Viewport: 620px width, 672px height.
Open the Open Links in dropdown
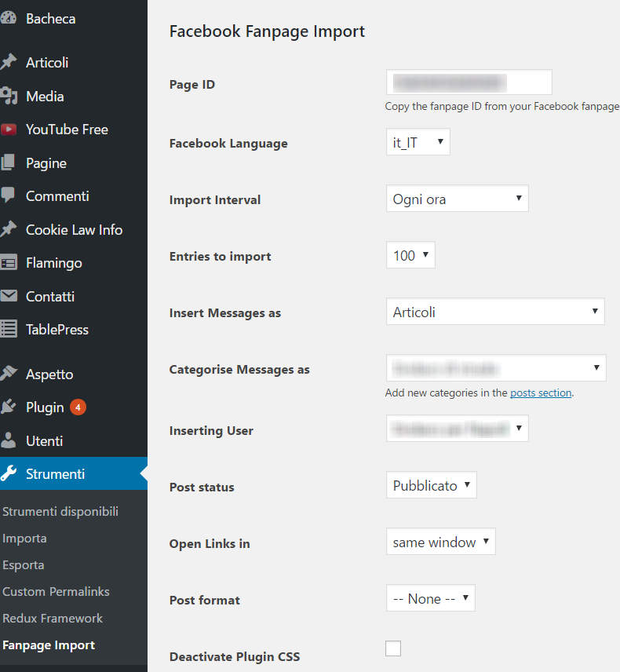pyautogui.click(x=440, y=542)
